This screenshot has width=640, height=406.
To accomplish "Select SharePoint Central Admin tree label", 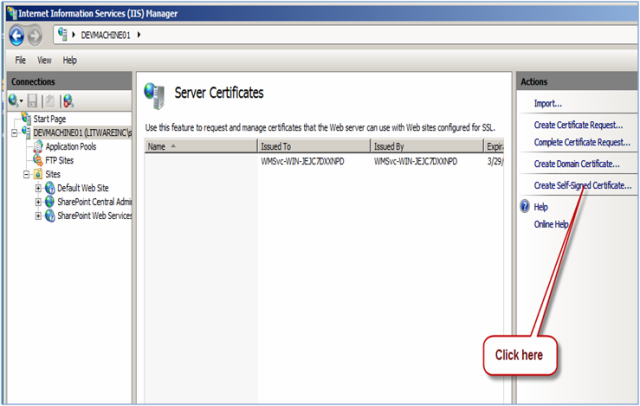I will [94, 202].
